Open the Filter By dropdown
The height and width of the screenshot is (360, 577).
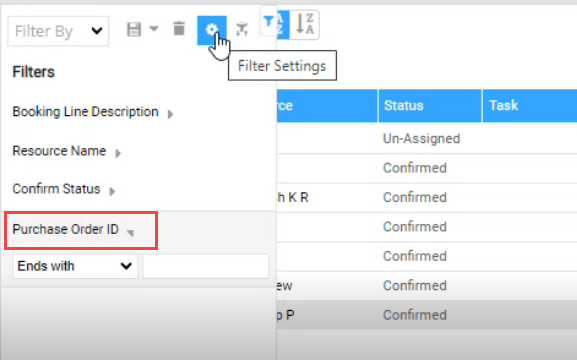(58, 31)
